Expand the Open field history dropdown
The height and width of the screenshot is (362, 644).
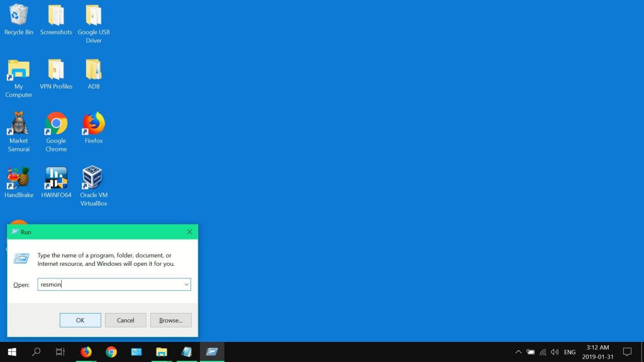click(186, 285)
